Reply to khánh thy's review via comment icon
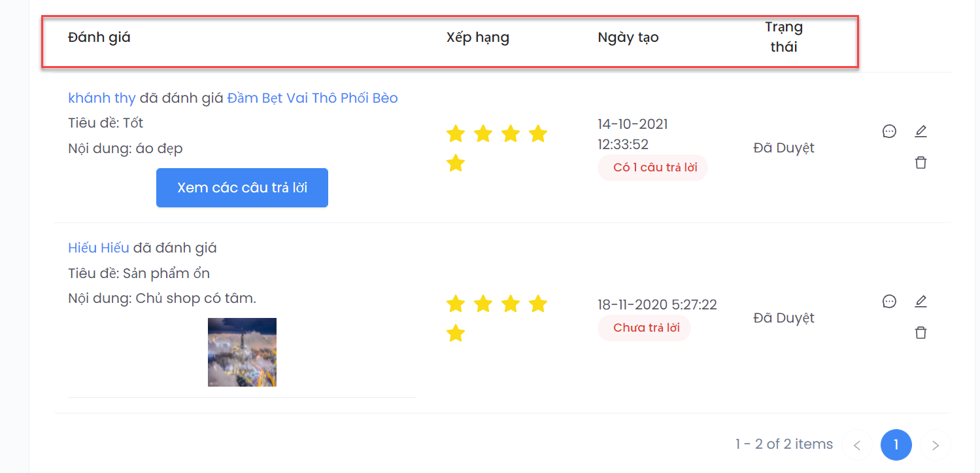This screenshot has width=980, height=473. click(889, 131)
